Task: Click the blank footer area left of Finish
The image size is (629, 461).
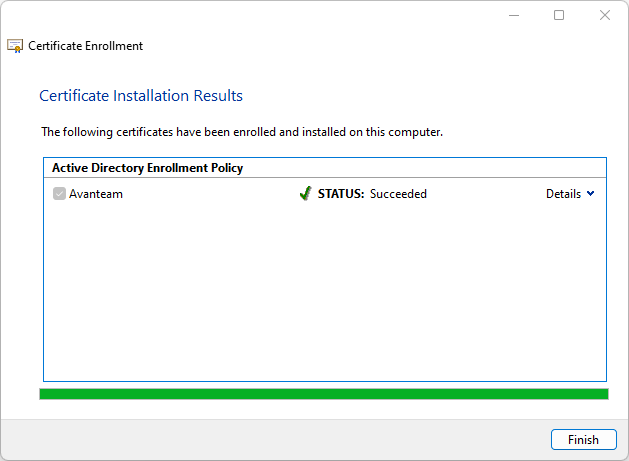Action: point(270,439)
